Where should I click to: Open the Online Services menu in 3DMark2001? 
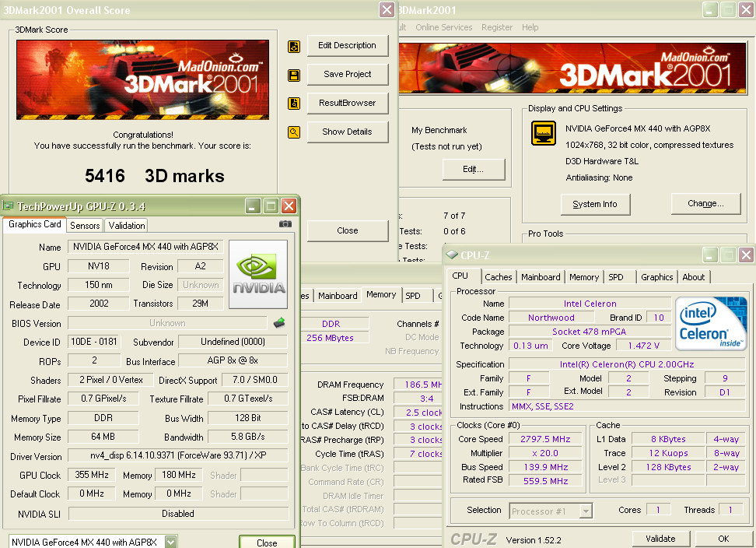click(x=443, y=27)
